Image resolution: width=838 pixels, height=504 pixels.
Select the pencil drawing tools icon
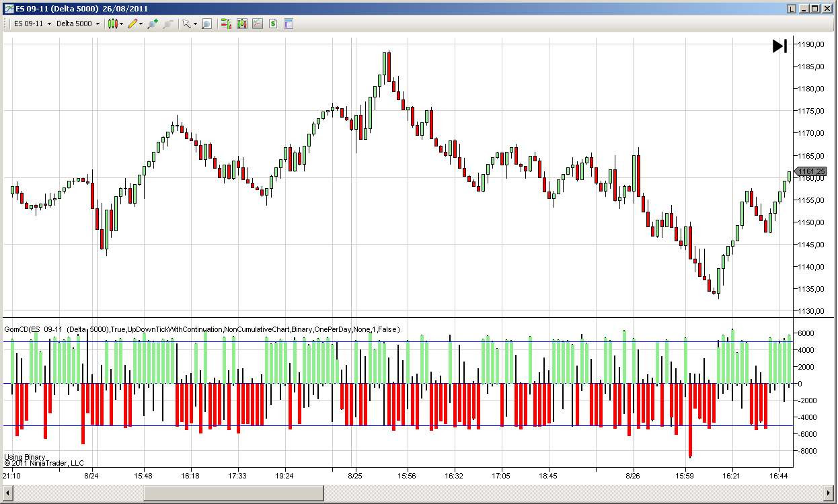[132, 24]
